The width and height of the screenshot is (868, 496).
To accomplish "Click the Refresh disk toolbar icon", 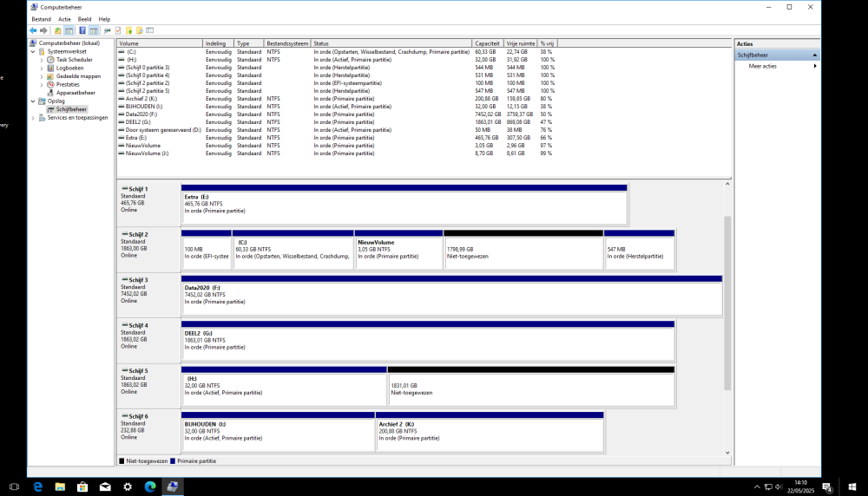I will tap(107, 30).
